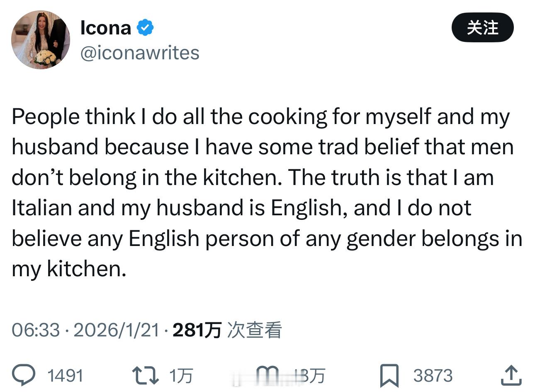Tap the retweet arrows icon
Viewport: 535px width, 392px height.
click(145, 375)
